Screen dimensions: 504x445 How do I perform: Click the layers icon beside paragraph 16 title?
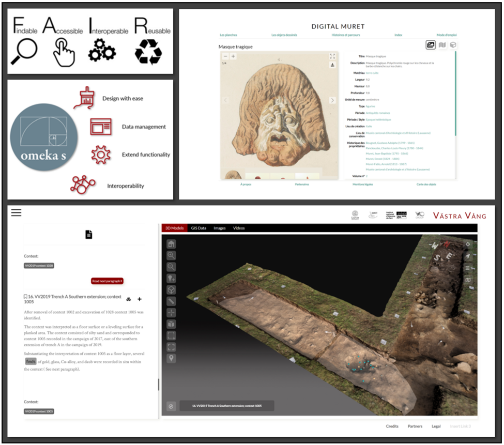[129, 299]
